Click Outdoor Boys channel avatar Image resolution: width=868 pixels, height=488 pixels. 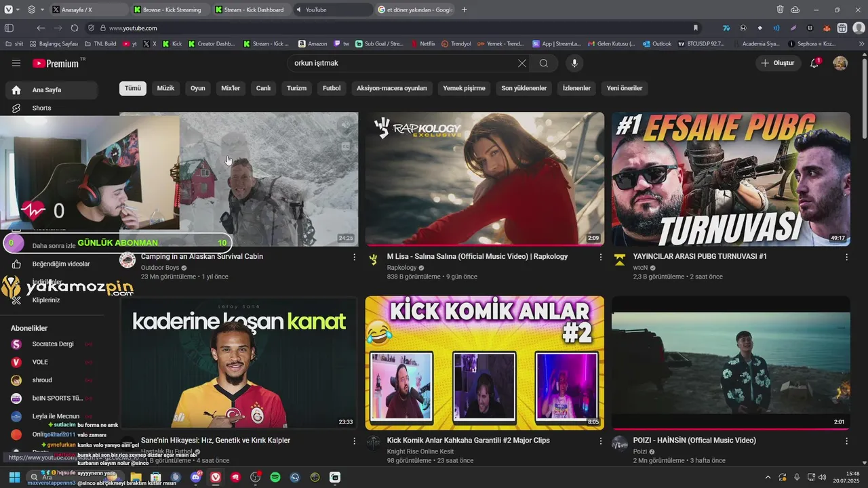tap(127, 260)
